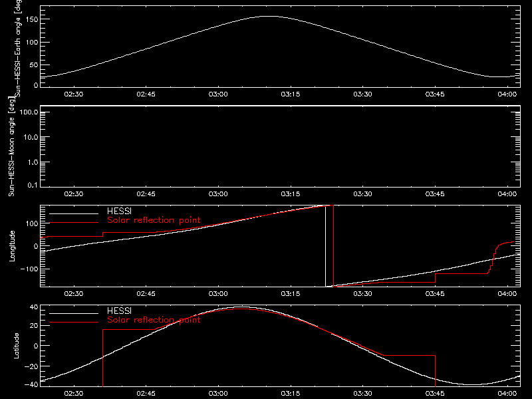Screen dimensions: 532x399
Task: Click the 150 tick on Earth angle axis
Action: tap(33, 20)
